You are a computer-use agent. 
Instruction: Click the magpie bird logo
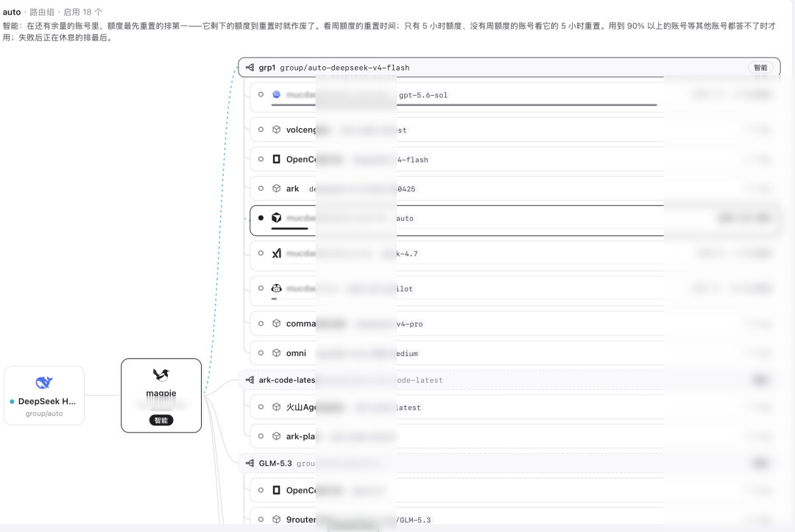click(160, 375)
